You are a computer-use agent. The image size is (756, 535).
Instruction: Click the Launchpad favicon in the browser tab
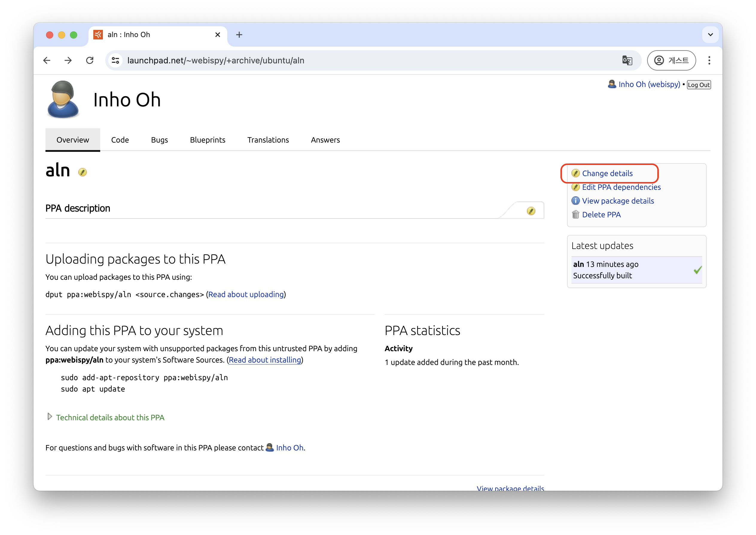(x=98, y=35)
